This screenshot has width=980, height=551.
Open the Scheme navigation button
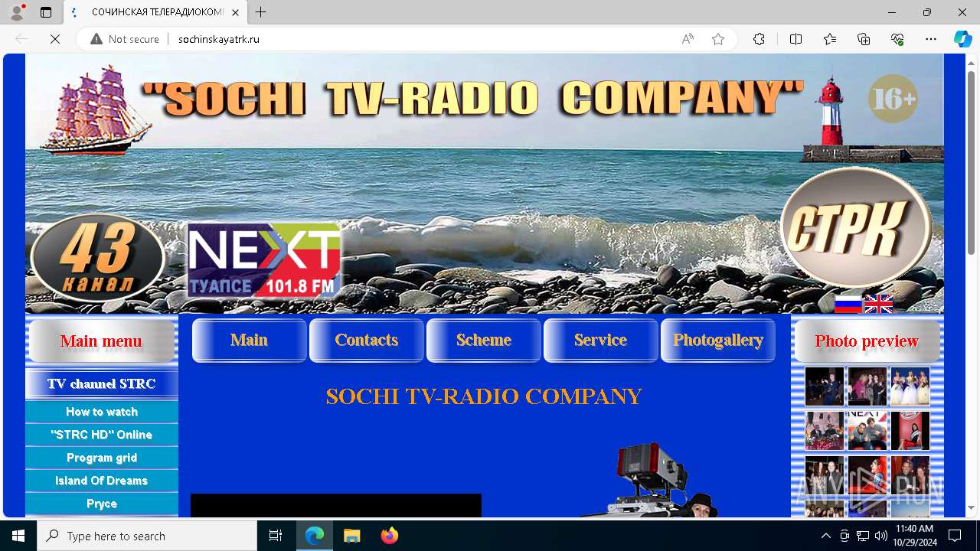coord(484,340)
